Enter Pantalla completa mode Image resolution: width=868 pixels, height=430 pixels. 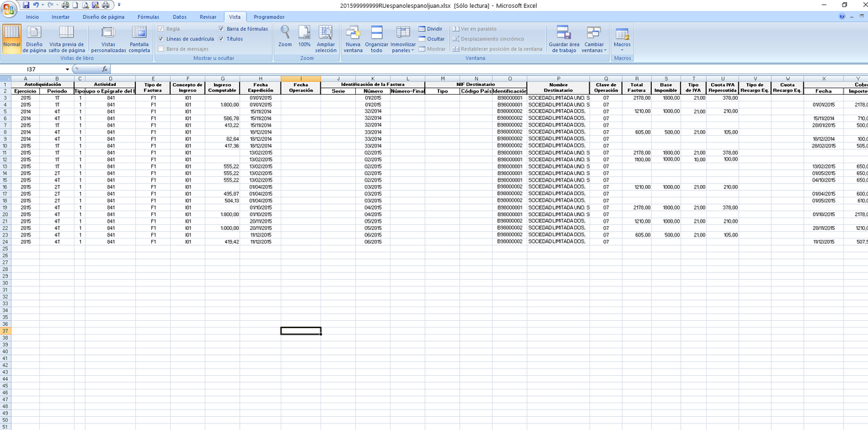coord(139,38)
